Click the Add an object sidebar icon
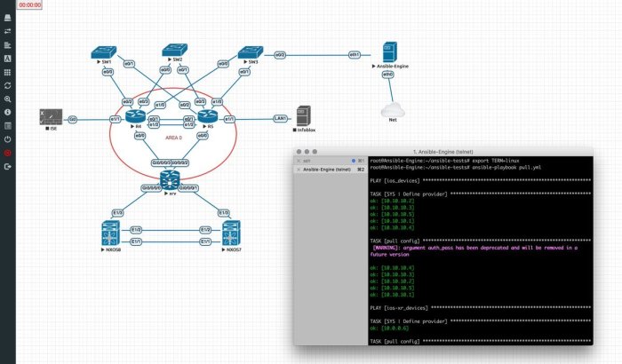This screenshot has width=622, height=364. [x=7, y=18]
